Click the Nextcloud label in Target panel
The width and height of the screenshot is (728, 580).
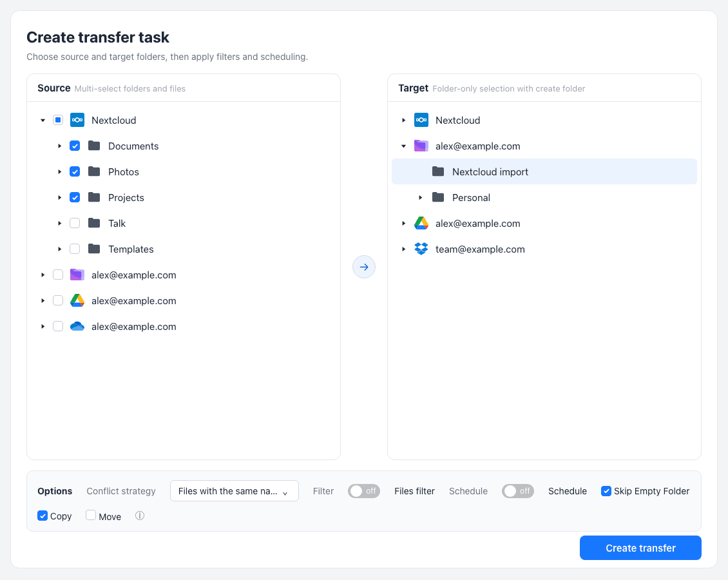point(458,121)
